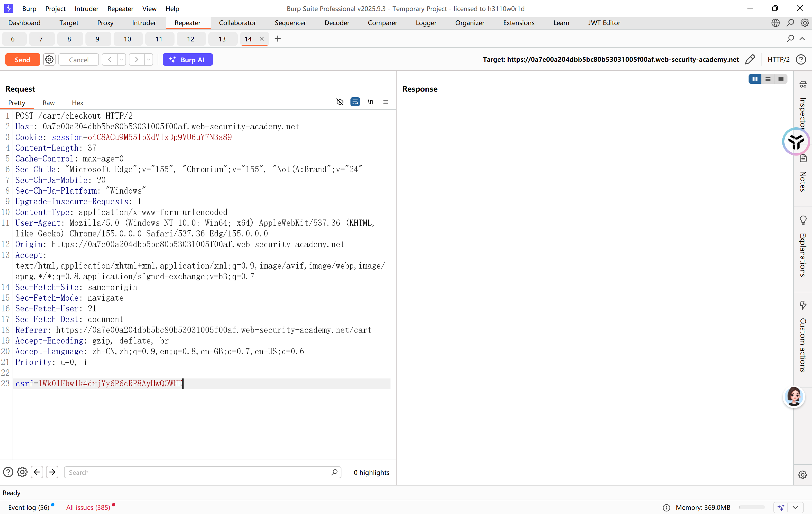Expand the history forward dropdown arrow

(148, 60)
